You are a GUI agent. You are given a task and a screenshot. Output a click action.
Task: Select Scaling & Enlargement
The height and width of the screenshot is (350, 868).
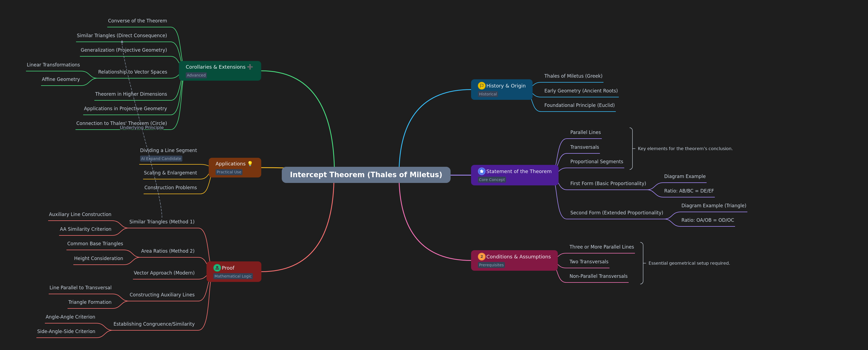[x=170, y=173]
